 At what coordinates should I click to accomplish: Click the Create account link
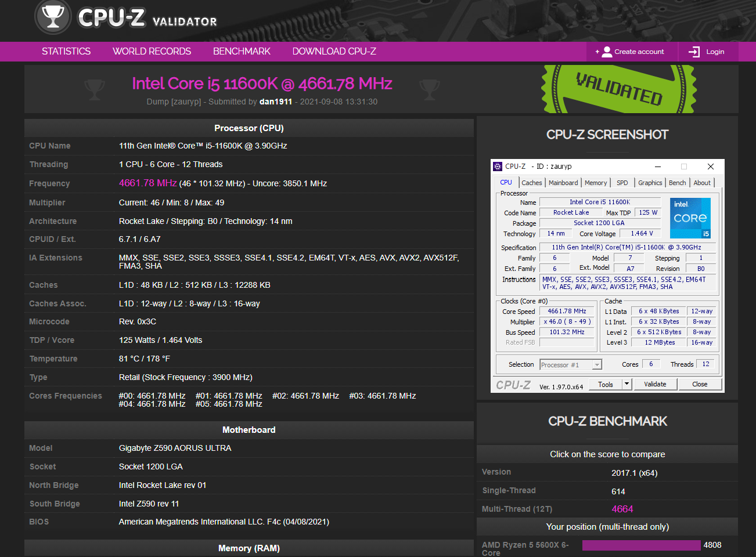point(639,52)
